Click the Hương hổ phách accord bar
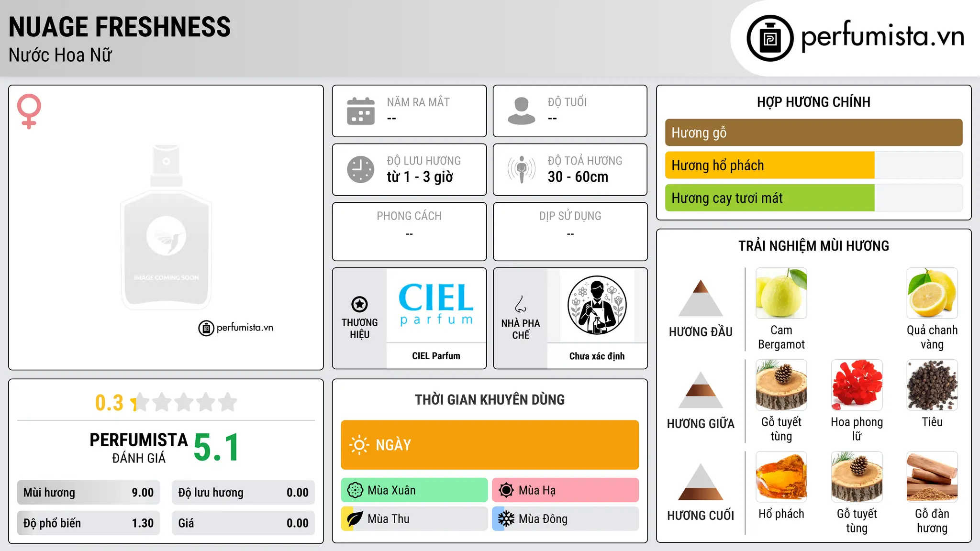 click(813, 165)
